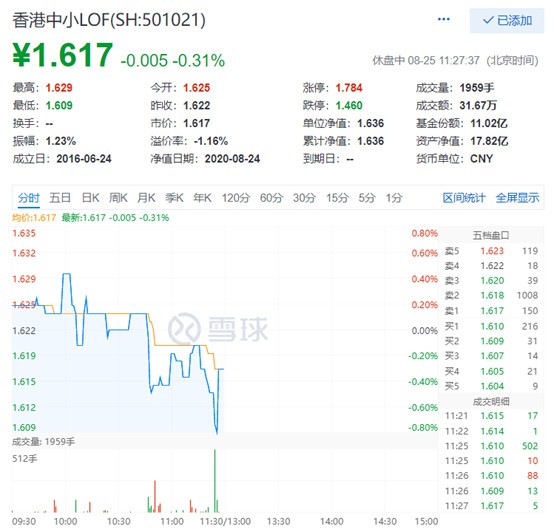The height and width of the screenshot is (532, 554).
Task: Click the 跌停 value 1.460
Action: pyautogui.click(x=349, y=105)
